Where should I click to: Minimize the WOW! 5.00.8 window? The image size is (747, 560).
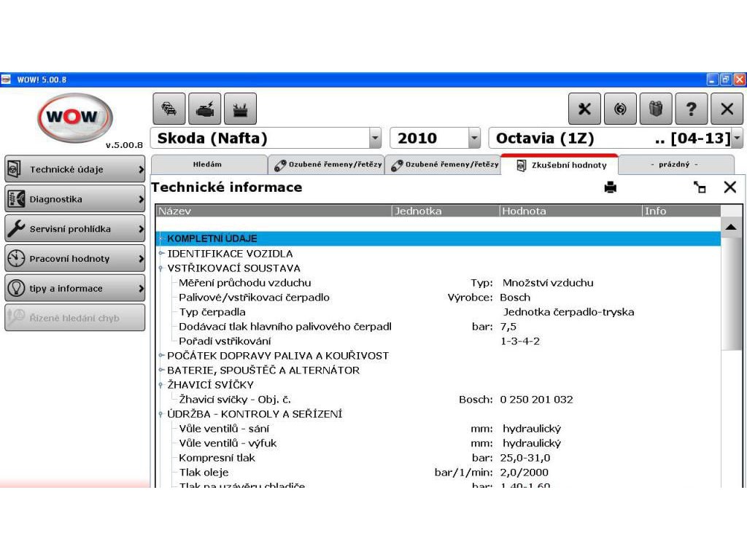tap(712, 79)
